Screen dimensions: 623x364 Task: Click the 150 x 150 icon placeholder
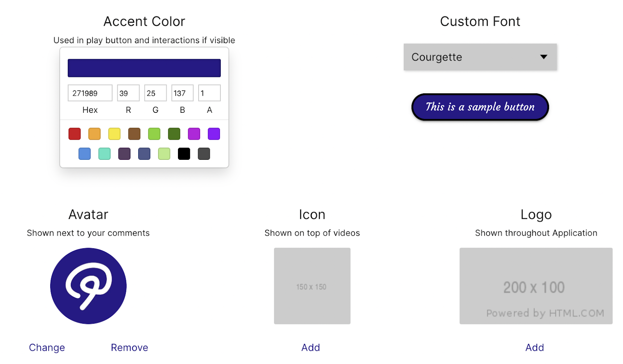pos(312,286)
